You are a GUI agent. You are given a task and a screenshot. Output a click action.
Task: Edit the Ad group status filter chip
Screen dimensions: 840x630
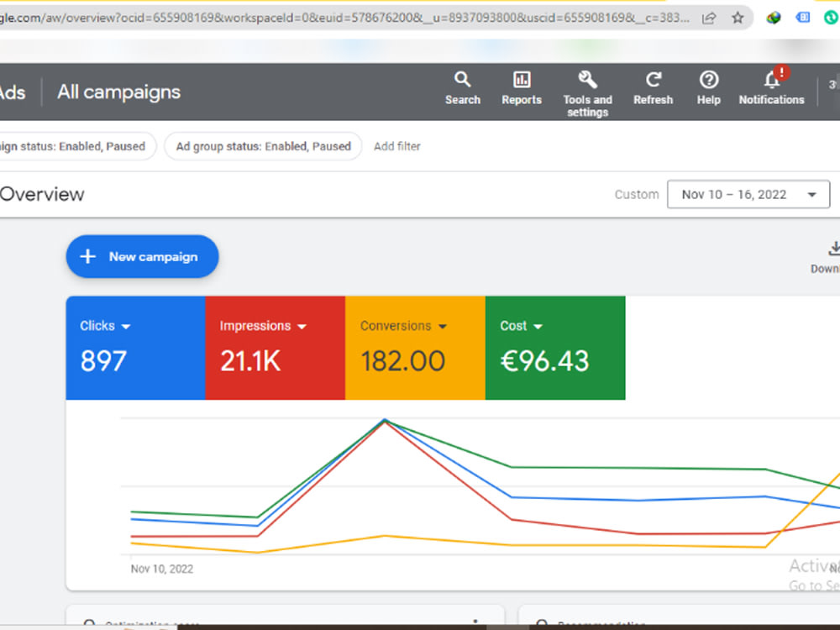263,146
